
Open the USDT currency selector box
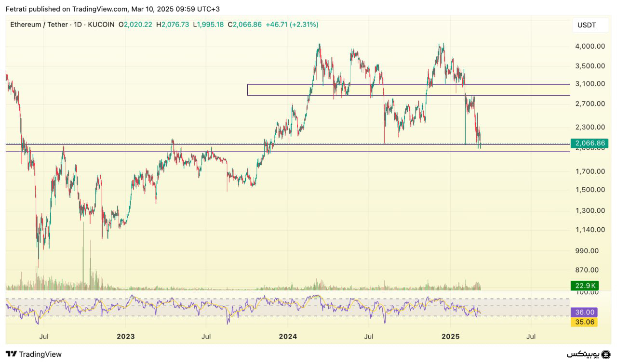[x=586, y=25]
